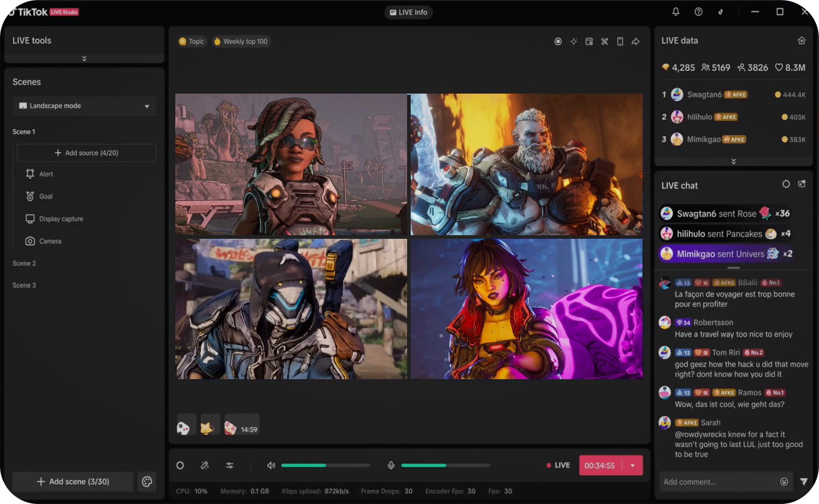The width and height of the screenshot is (819, 504).
Task: Toggle the microphone mute icon
Action: 391,465
